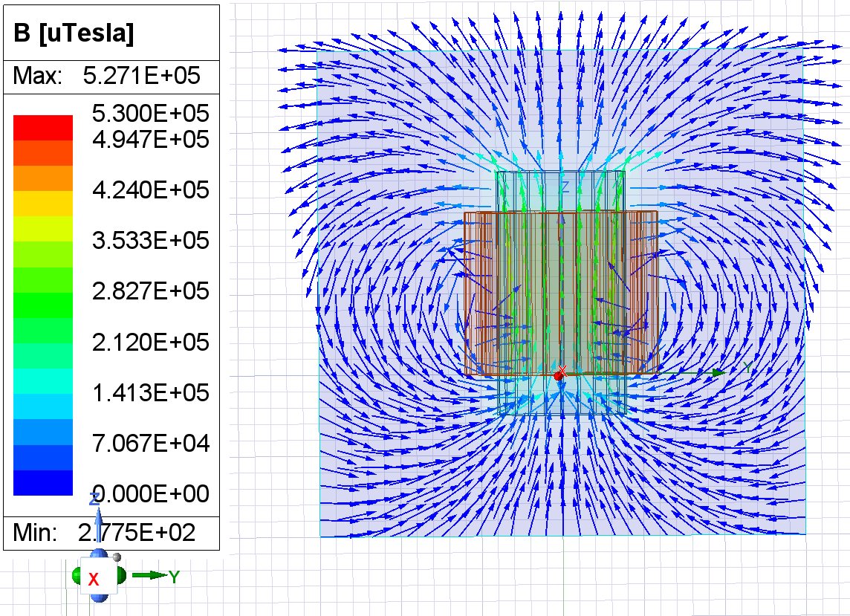Click the "B [uTesla]" legend title
This screenshot has width=850, height=616.
(x=70, y=35)
